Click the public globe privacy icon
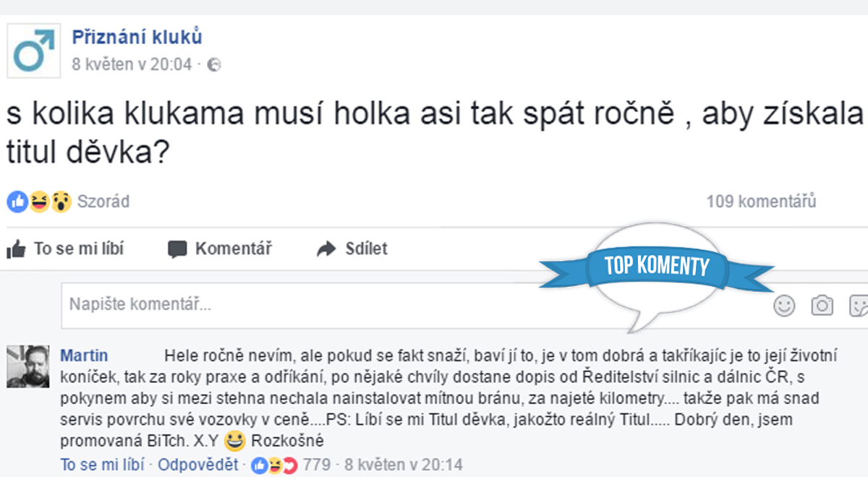This screenshot has width=868, height=477. pyautogui.click(x=213, y=65)
